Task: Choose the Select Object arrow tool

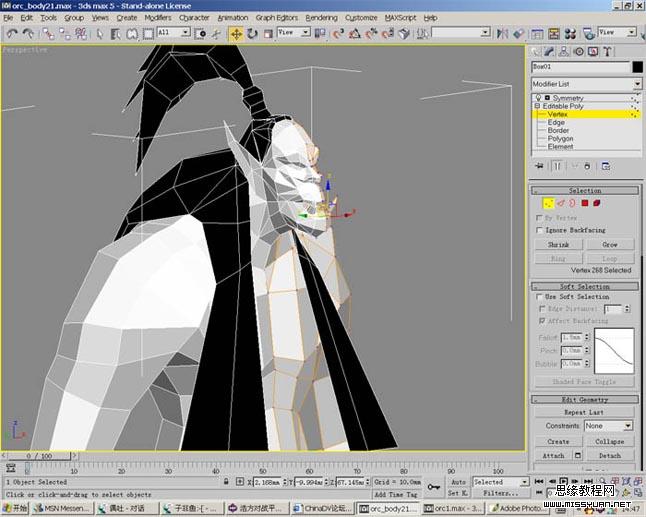Action: pyautogui.click(x=99, y=34)
